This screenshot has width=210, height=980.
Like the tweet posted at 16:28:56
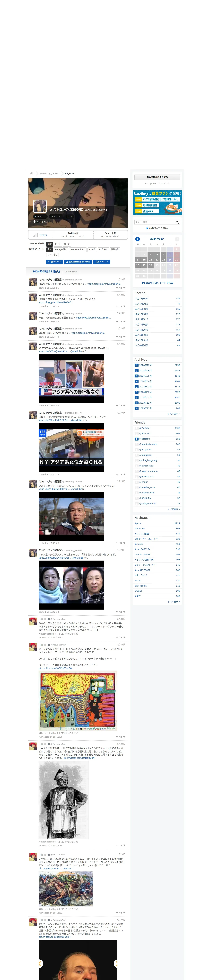tap(124, 288)
